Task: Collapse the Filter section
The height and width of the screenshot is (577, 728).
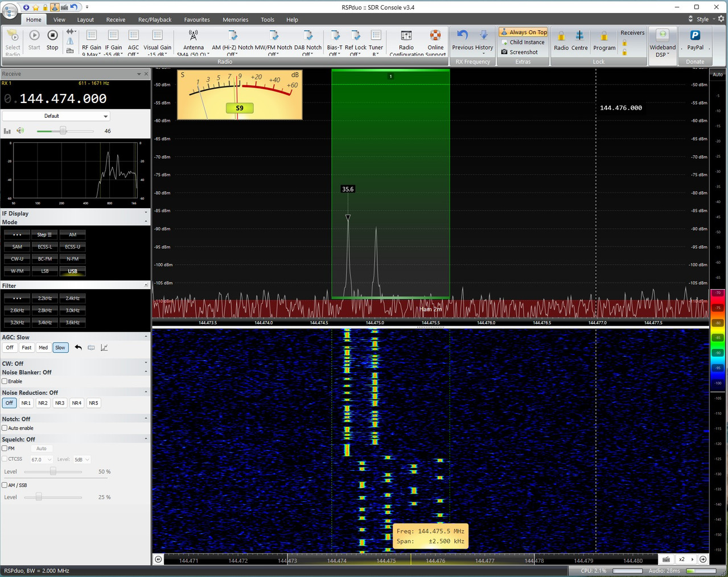Action: (x=146, y=286)
